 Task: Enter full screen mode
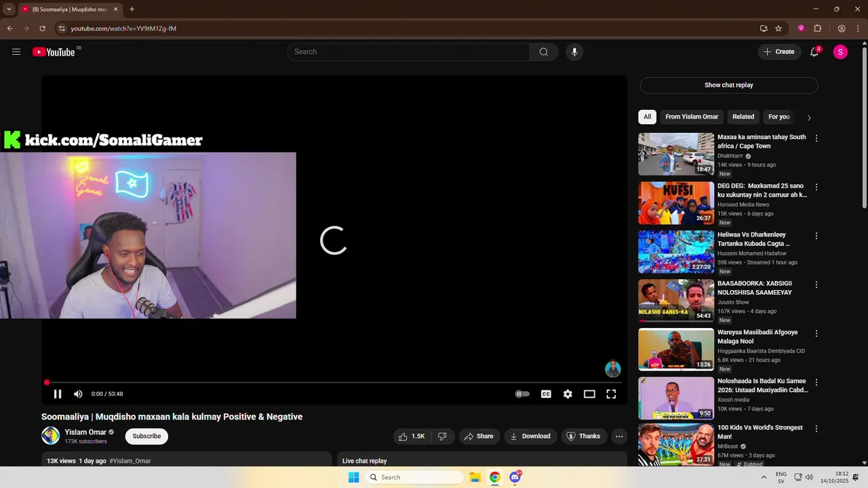click(x=611, y=394)
